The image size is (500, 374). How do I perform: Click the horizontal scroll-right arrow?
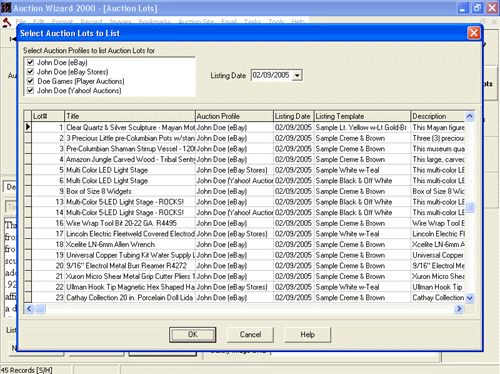point(459,309)
